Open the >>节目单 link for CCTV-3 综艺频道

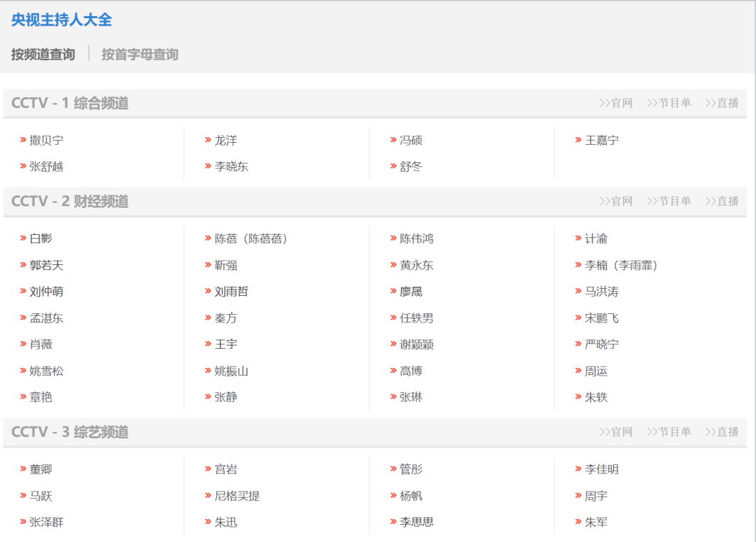(668, 432)
